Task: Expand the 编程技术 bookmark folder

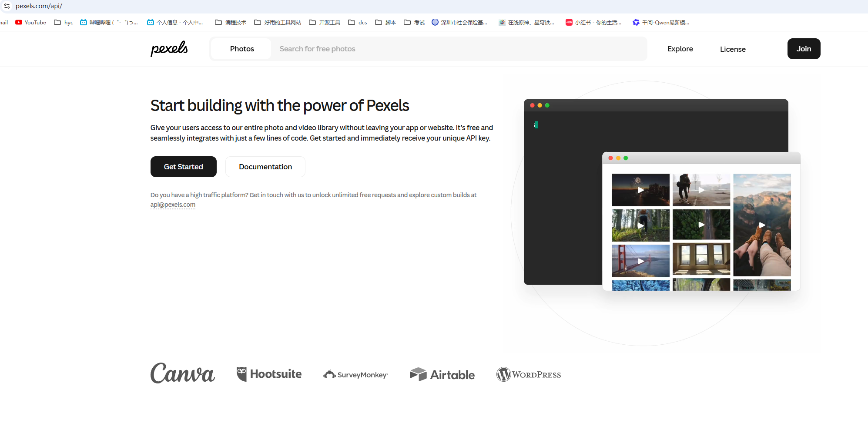Action: [x=231, y=22]
